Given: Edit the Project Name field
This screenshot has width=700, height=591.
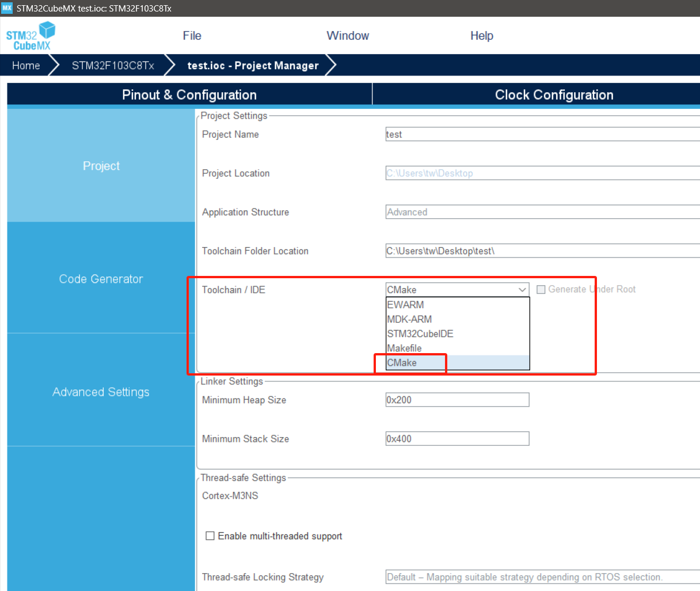Looking at the screenshot, I should 543,134.
